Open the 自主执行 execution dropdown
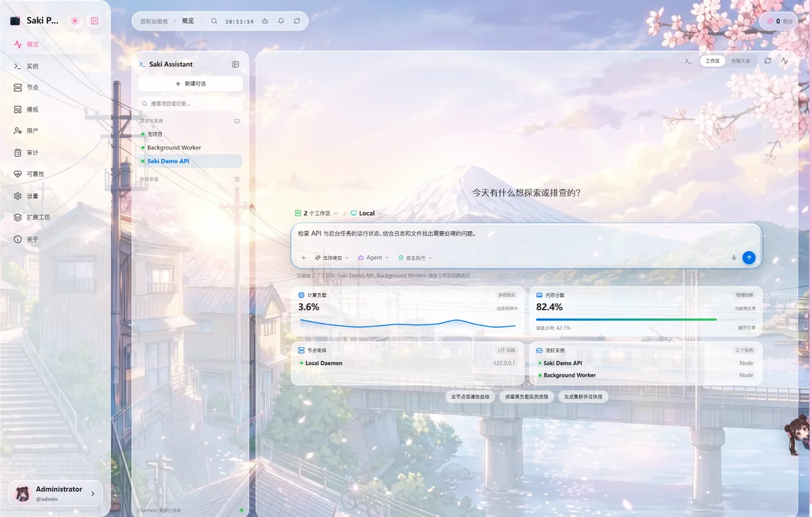The image size is (812, 517). [x=415, y=258]
